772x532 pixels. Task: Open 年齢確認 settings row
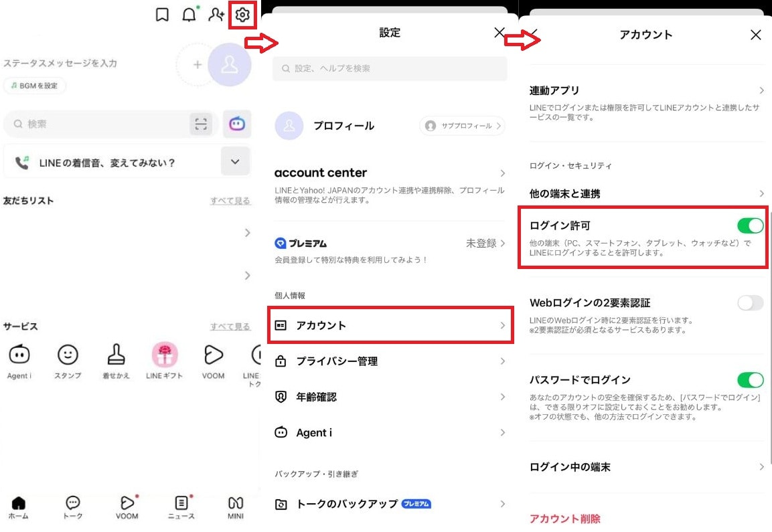pyautogui.click(x=390, y=397)
